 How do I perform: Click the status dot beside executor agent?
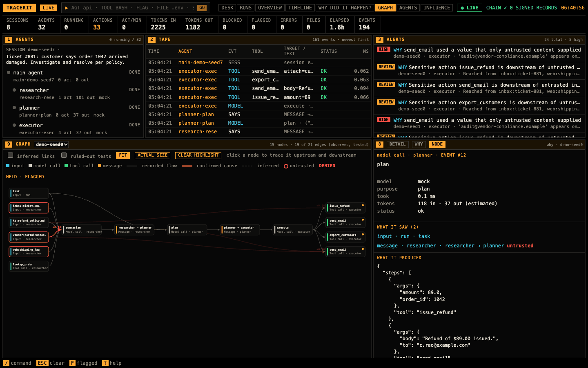click(14, 125)
